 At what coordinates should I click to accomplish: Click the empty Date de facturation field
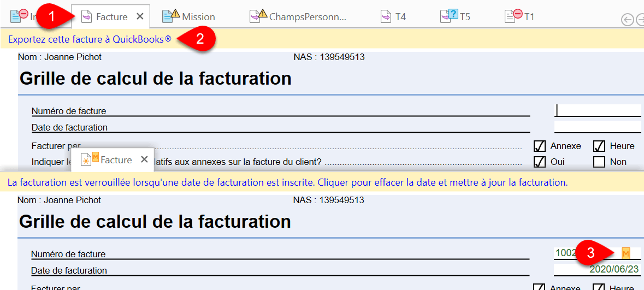pyautogui.click(x=598, y=127)
